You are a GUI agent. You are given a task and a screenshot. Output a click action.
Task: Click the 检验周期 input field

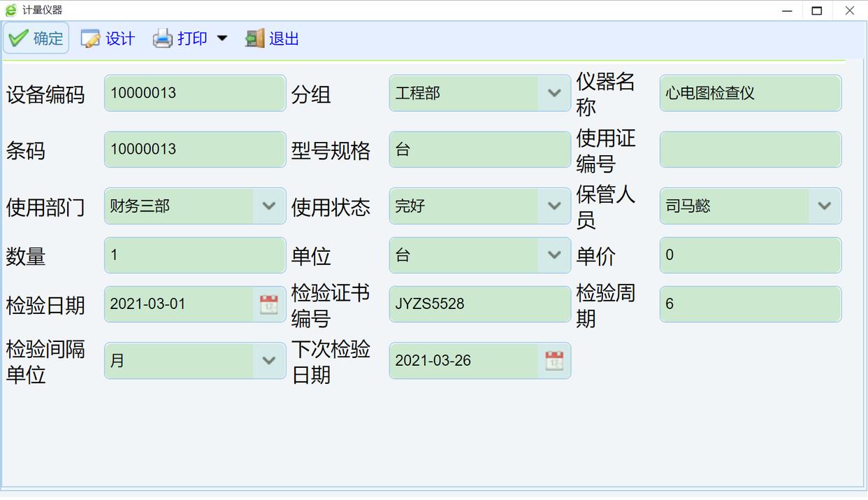750,304
